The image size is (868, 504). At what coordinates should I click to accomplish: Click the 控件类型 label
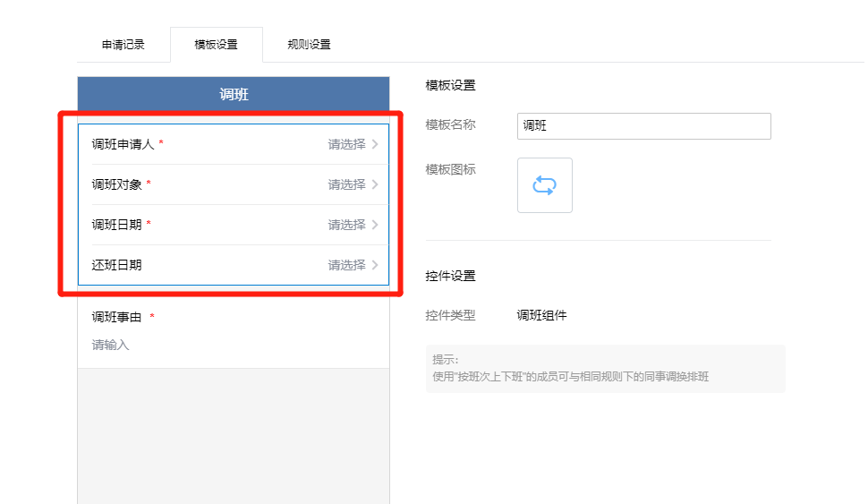point(451,316)
